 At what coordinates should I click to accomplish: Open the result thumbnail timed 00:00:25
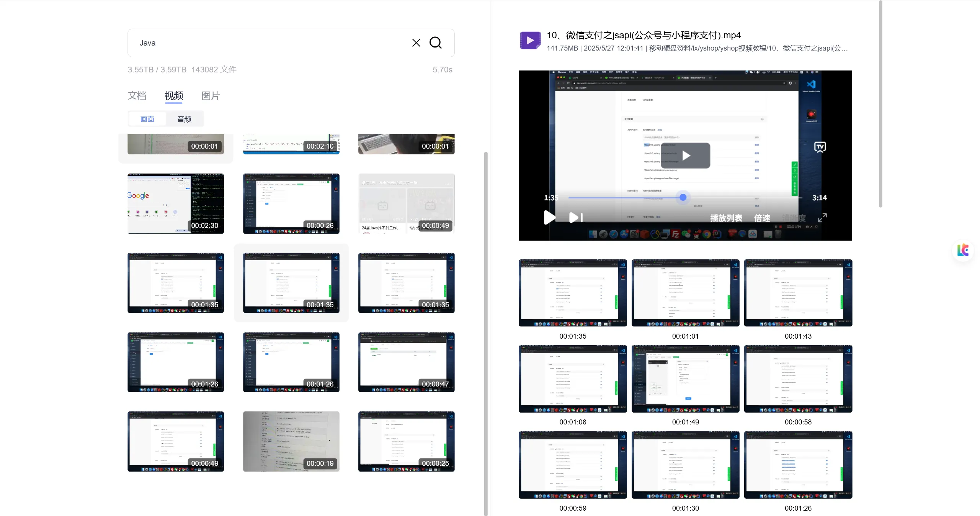(407, 441)
